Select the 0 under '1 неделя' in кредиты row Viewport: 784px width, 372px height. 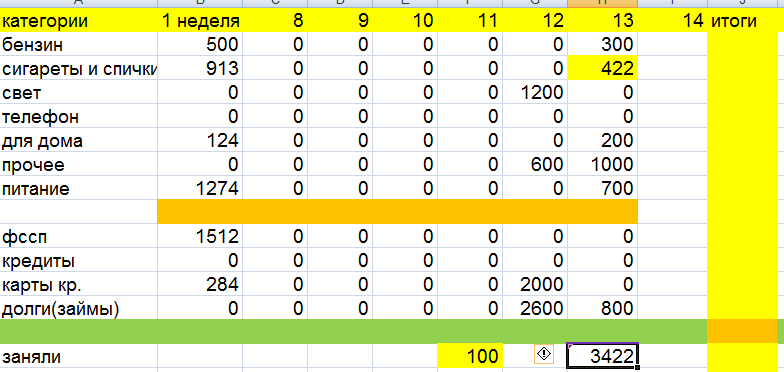[200, 260]
